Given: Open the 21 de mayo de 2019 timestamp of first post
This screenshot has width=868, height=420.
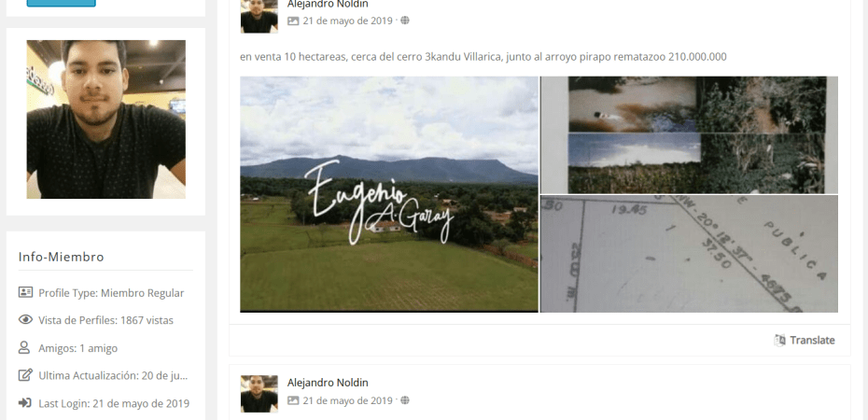Looking at the screenshot, I should coord(347,21).
